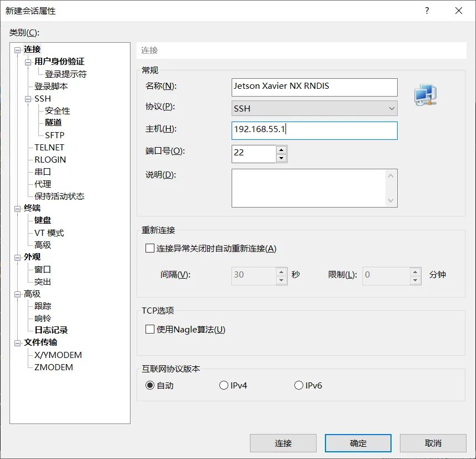Increase the 间隔 interval value
The height and width of the screenshot is (459, 476).
(x=282, y=272)
